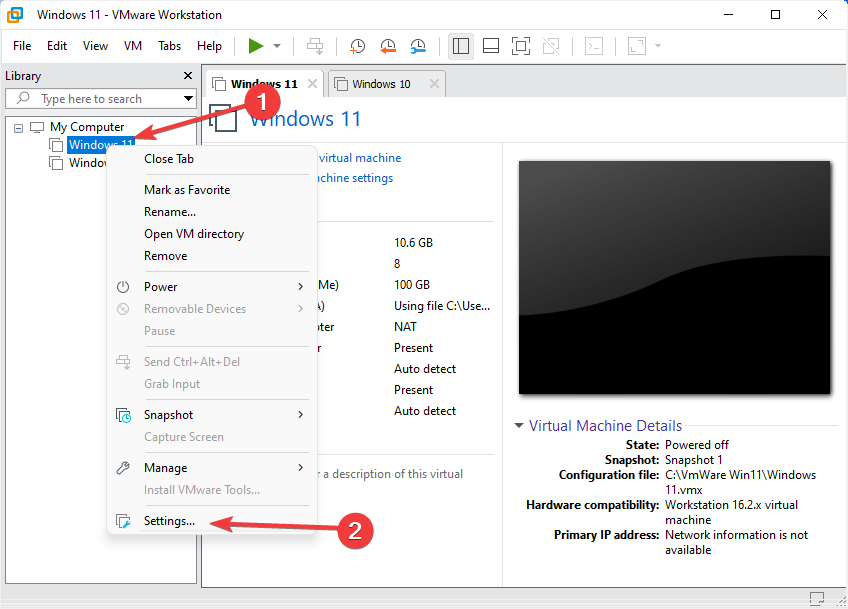Open the VM menu
Screen dimensions: 848x609
(x=132, y=46)
